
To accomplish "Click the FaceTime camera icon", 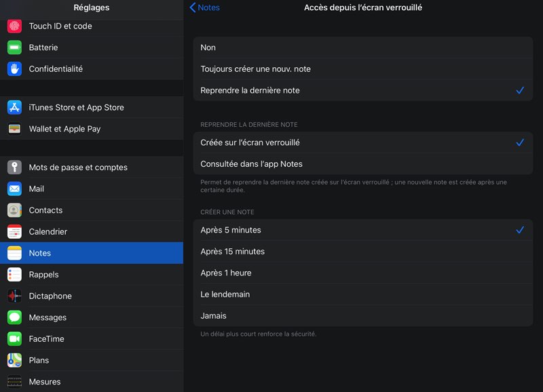I will point(14,339).
